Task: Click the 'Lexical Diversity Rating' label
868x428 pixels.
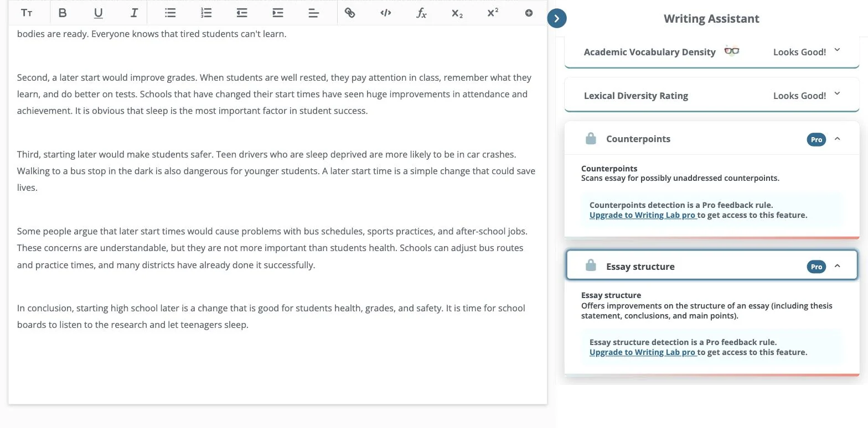Action: tap(636, 96)
